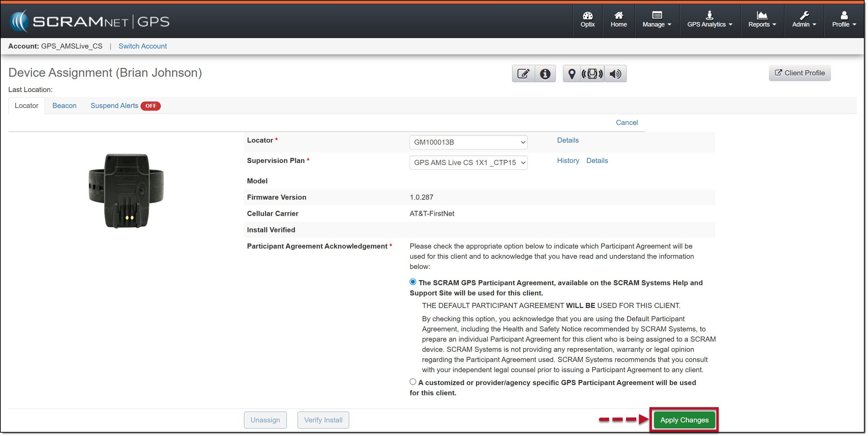Go to Home via house icon
868x436 pixels.
point(619,20)
